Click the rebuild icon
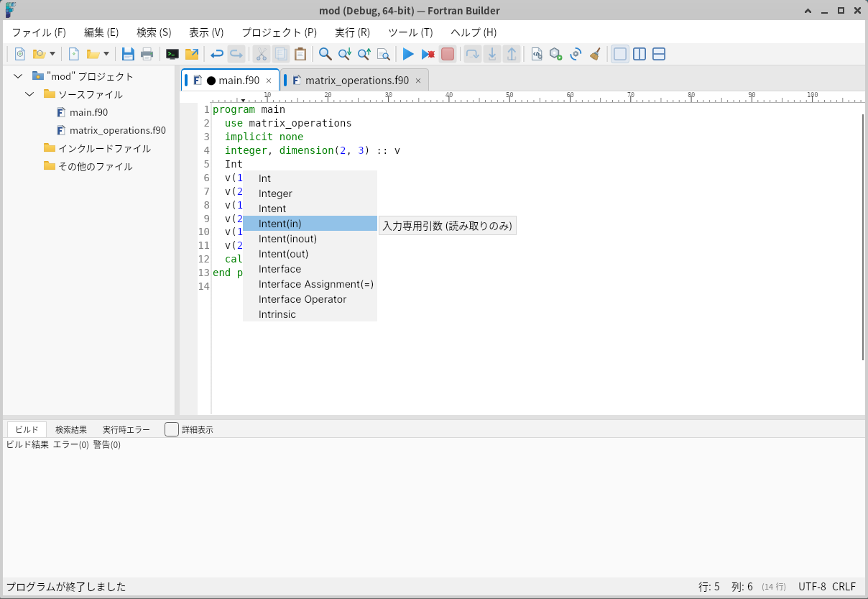 point(576,54)
